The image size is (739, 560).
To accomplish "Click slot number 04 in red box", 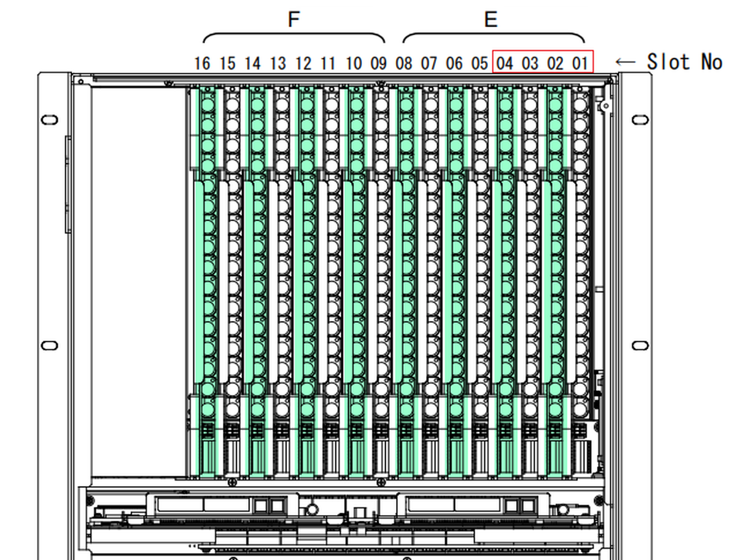I will tap(504, 63).
